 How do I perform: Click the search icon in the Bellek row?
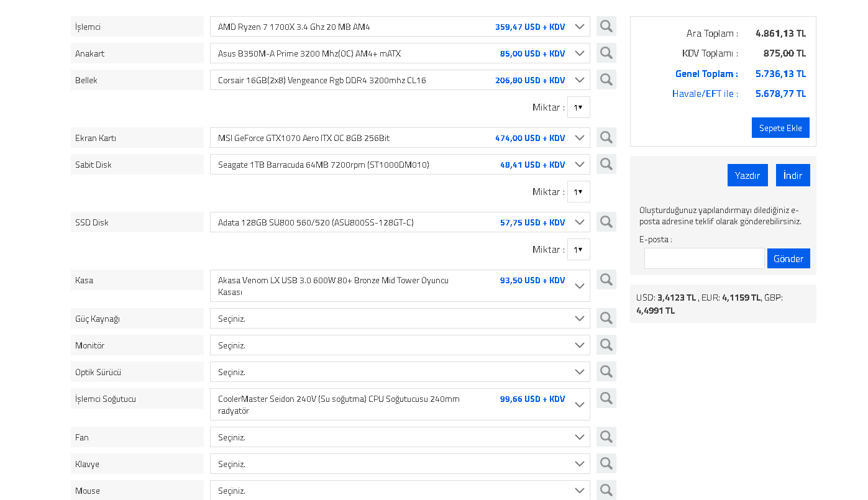606,80
